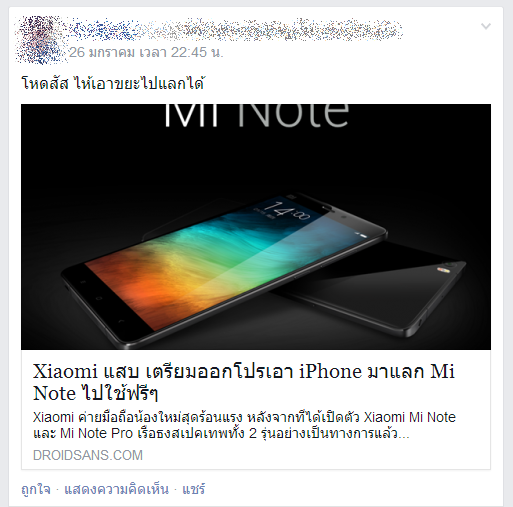This screenshot has height=507, width=513.
Task: Click Mi Note Pro in the description text
Action: (96, 433)
